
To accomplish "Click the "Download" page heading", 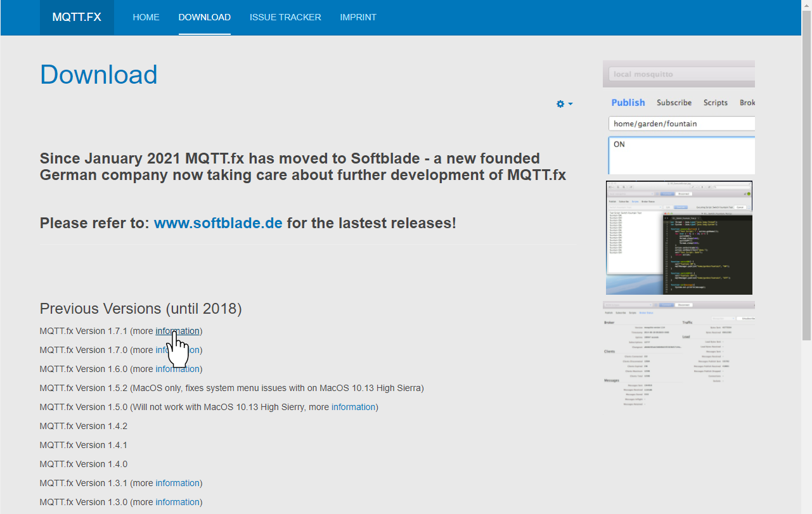I will click(x=99, y=75).
